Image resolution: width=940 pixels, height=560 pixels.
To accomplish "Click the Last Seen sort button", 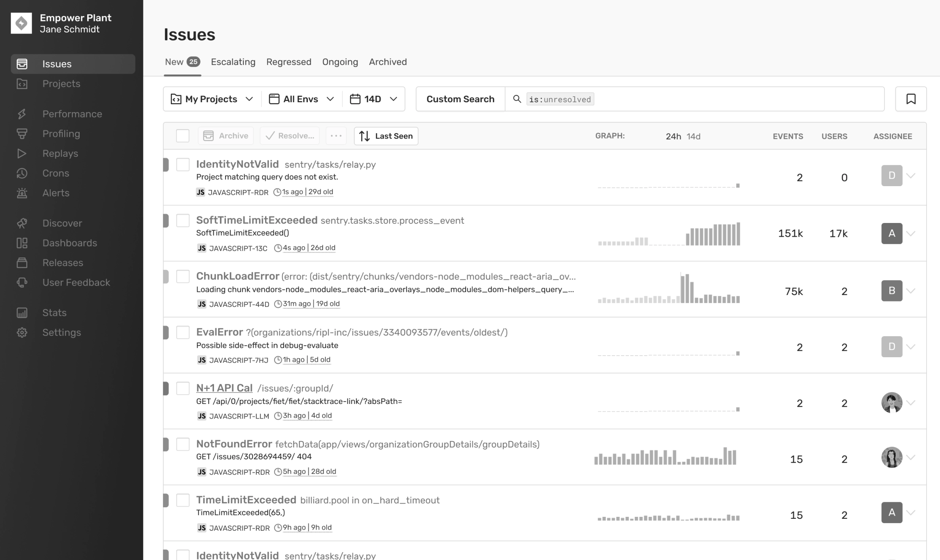I will [x=386, y=136].
